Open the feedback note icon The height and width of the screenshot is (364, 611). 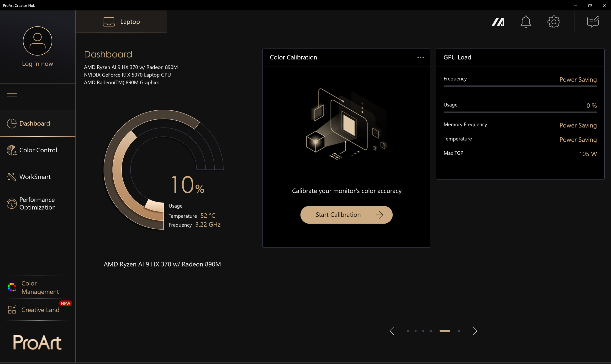point(593,22)
